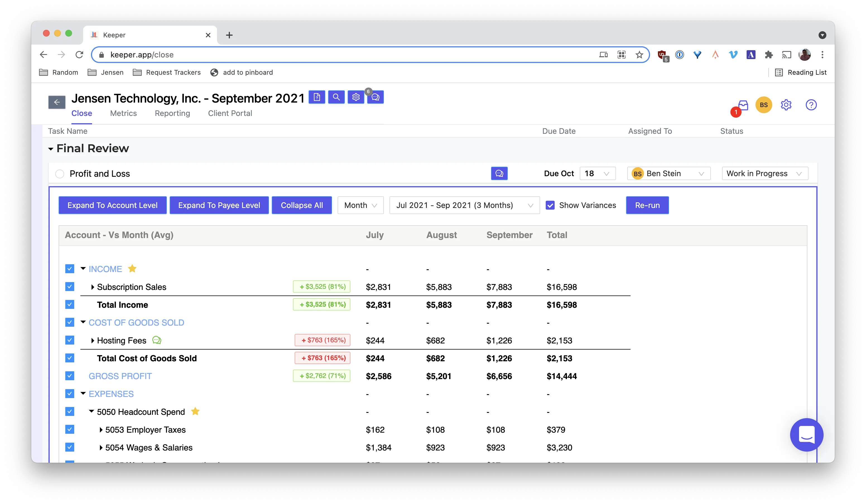Screen dimensions: 866x504
Task: Click the green comment icon next to Hosting Fees
Action: tap(157, 340)
